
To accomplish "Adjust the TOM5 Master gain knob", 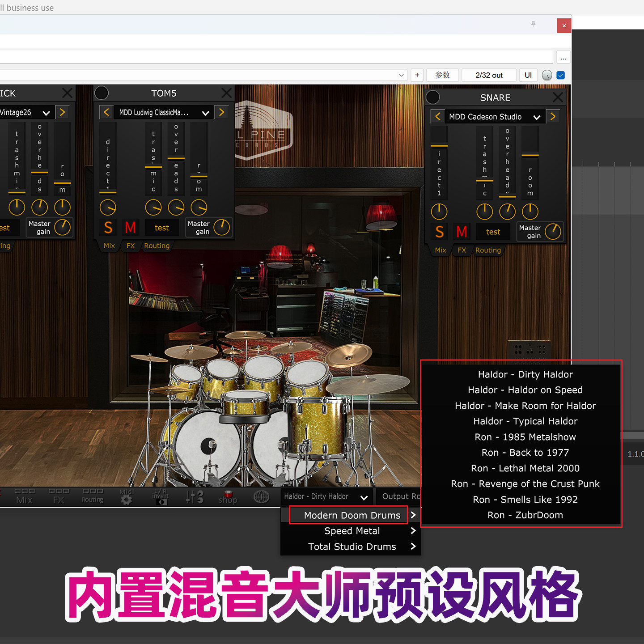I will coord(222,227).
